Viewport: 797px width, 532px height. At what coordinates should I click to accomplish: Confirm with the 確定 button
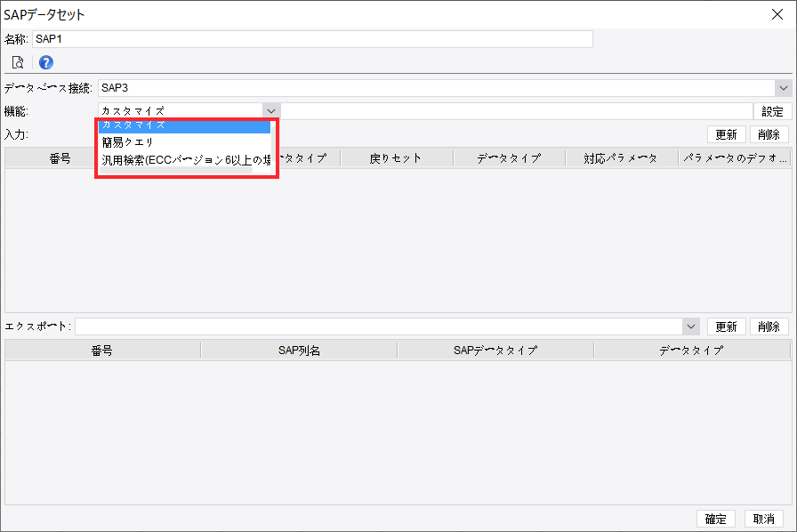[x=716, y=519]
